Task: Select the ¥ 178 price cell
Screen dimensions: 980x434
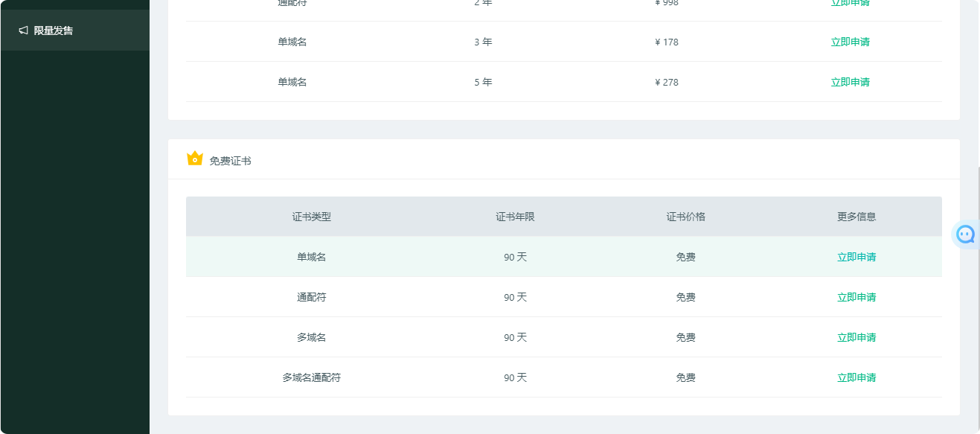Action: tap(667, 42)
